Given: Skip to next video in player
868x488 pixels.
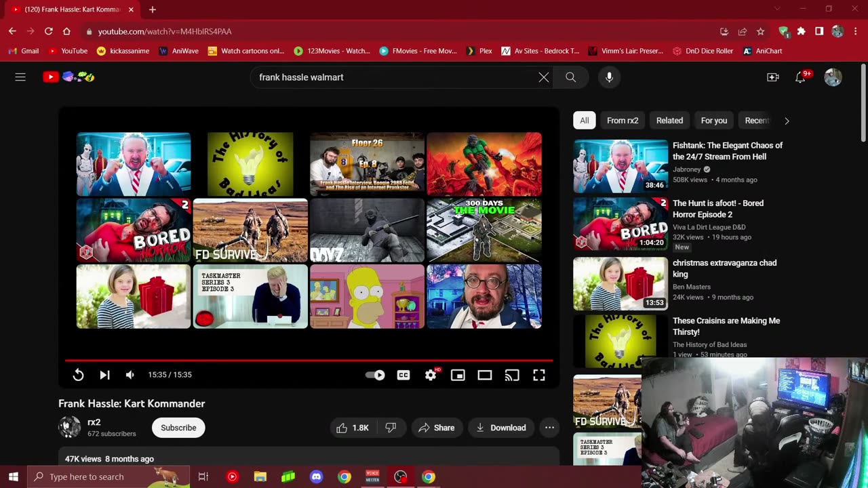Looking at the screenshot, I should pyautogui.click(x=104, y=375).
